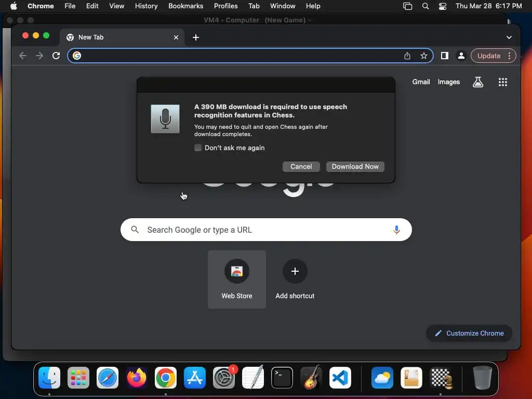
Task: Open Terminal from the dock
Action: [x=282, y=378]
